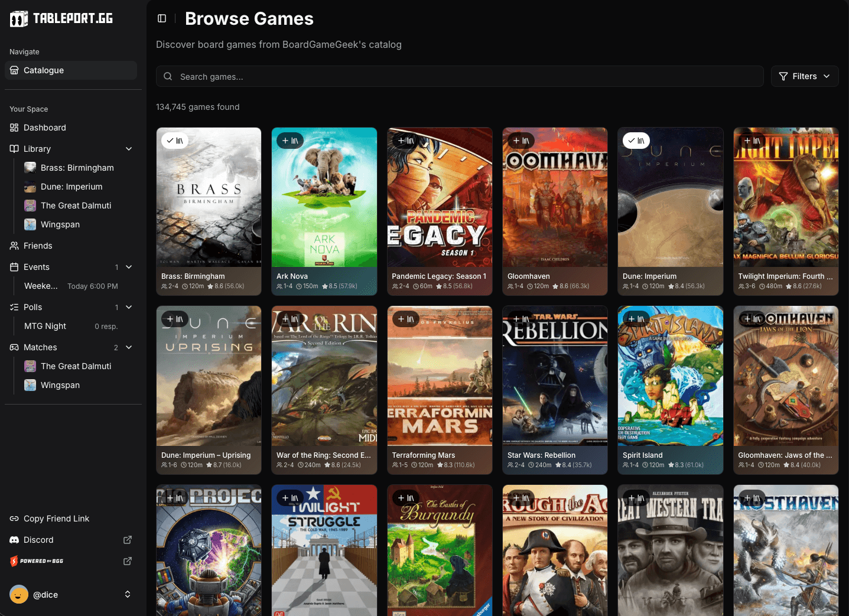Viewport: 849px width, 616px height.
Task: Add Ark Nova to your library
Action: point(289,141)
